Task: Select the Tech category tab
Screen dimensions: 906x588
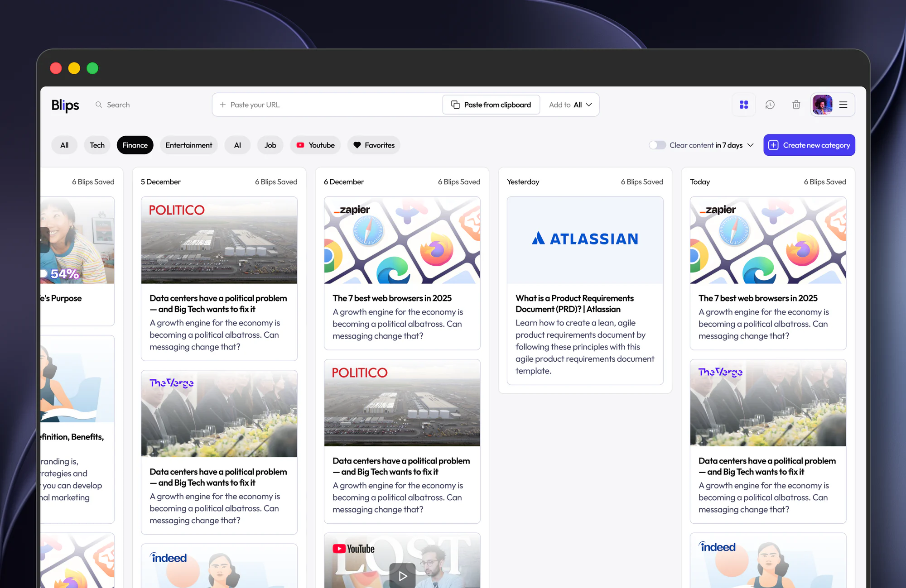Action: click(x=97, y=145)
